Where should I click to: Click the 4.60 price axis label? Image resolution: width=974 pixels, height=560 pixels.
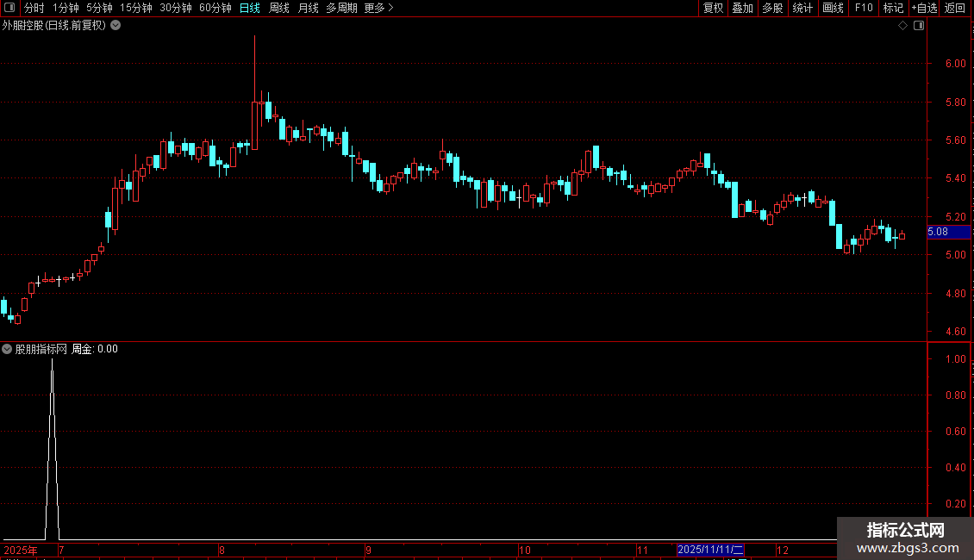955,332
